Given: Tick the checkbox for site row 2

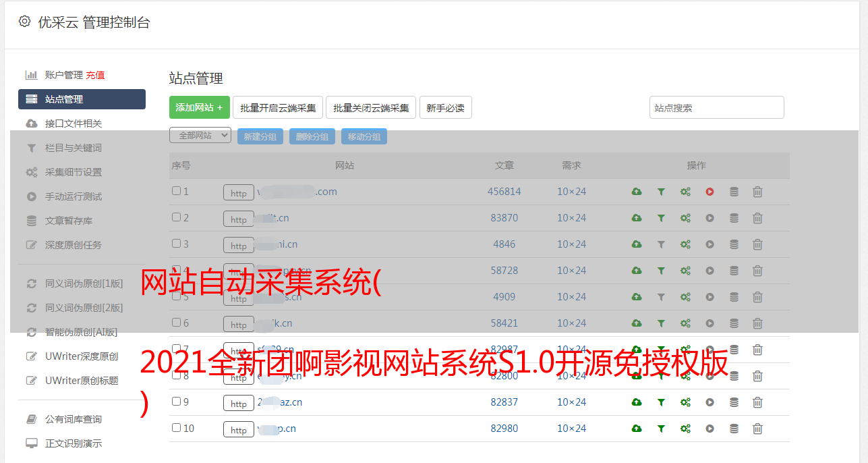Looking at the screenshot, I should [176, 217].
